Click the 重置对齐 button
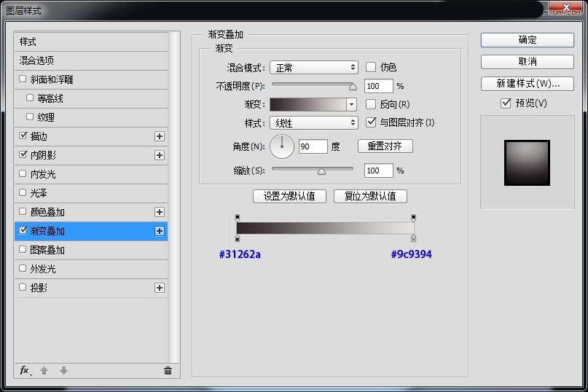Viewport: 588px width, 392px height. pyautogui.click(x=385, y=146)
